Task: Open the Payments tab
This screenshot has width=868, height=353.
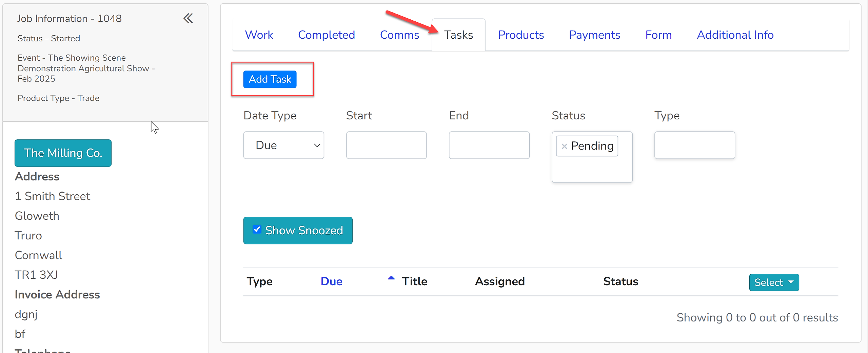Action: pyautogui.click(x=594, y=35)
